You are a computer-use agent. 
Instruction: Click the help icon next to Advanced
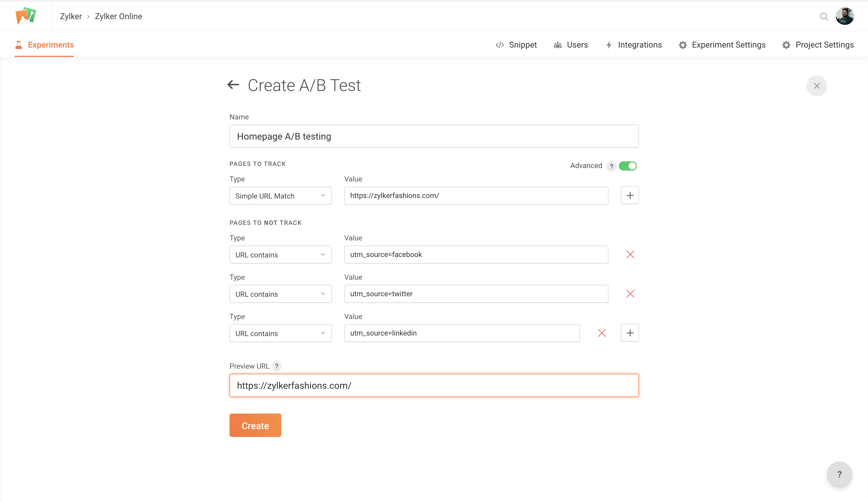click(x=611, y=166)
